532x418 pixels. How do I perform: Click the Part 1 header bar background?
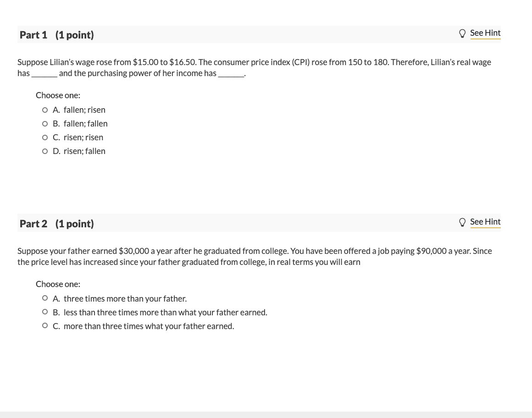(275, 35)
